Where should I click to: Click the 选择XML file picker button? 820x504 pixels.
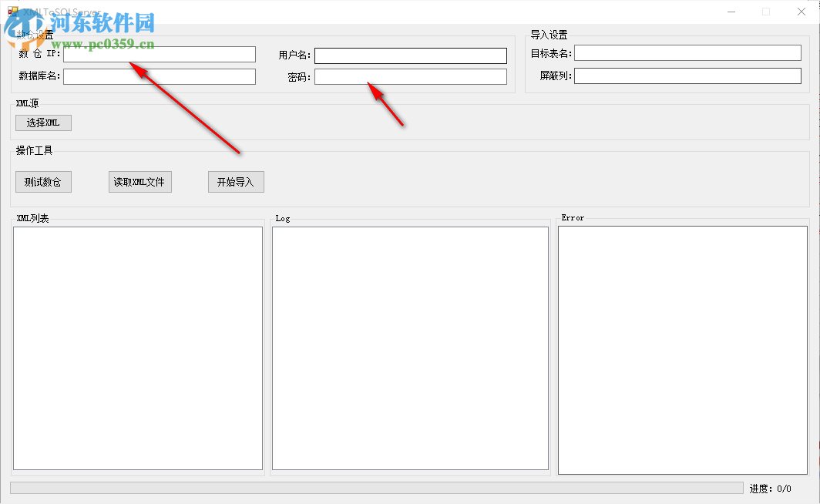pyautogui.click(x=43, y=123)
